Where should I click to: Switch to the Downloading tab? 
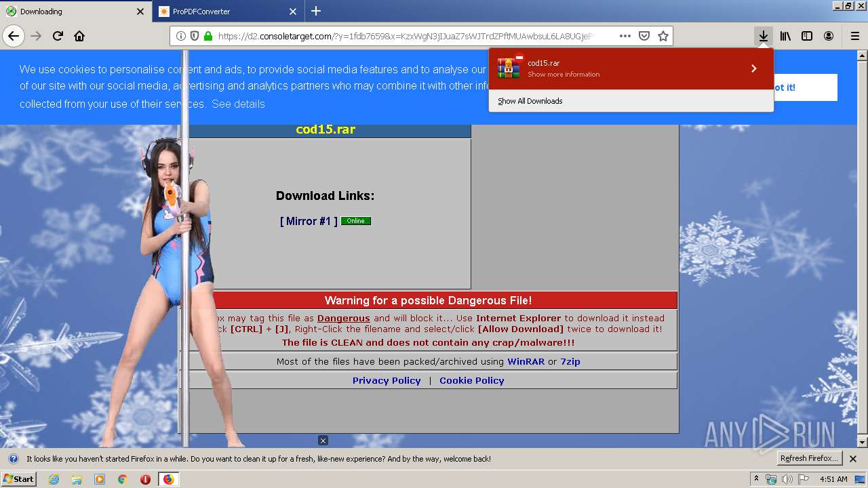tap(75, 12)
